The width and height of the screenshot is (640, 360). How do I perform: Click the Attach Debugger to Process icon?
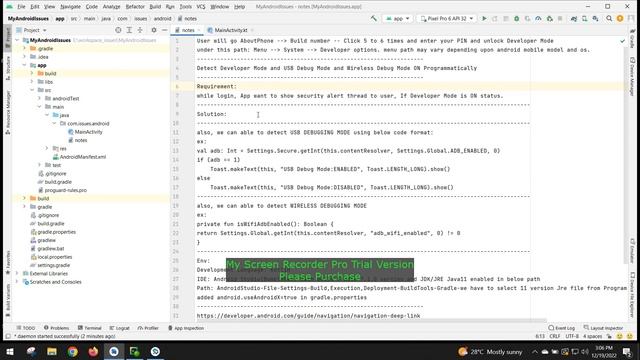tap(549, 18)
